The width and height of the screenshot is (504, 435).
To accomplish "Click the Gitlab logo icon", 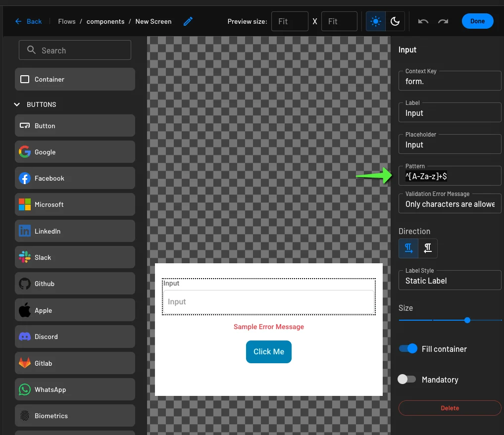I will (25, 363).
